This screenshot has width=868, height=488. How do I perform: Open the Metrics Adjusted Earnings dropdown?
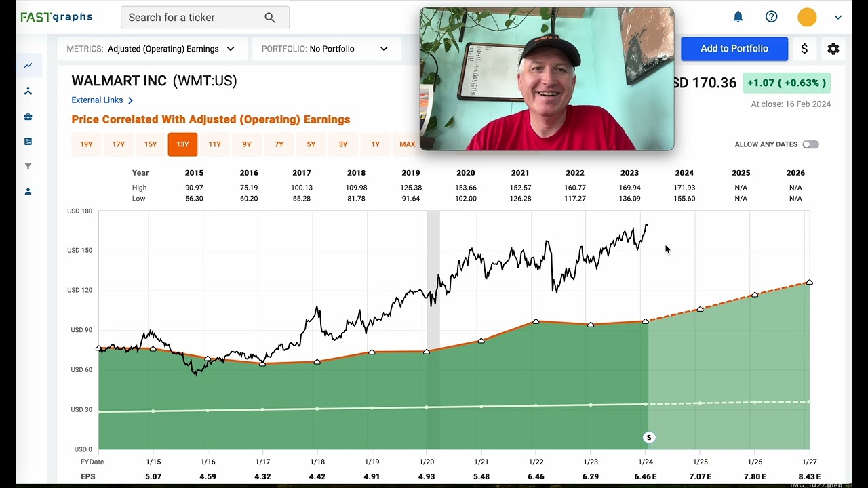click(x=151, y=49)
